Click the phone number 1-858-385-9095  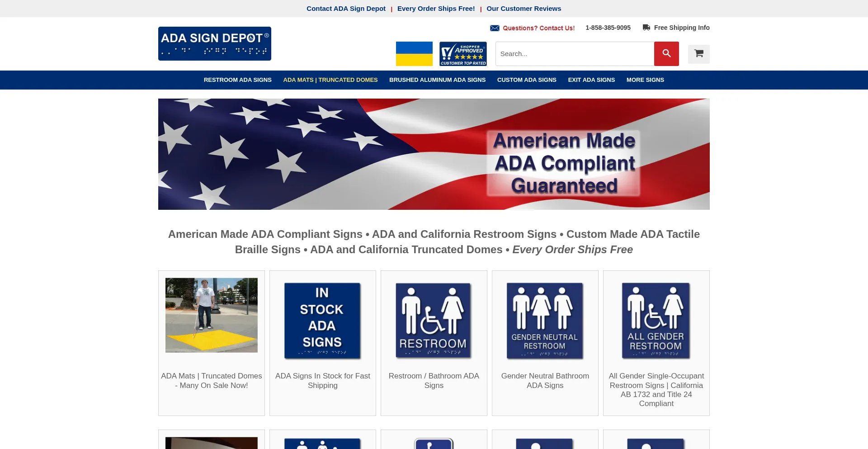click(x=608, y=28)
